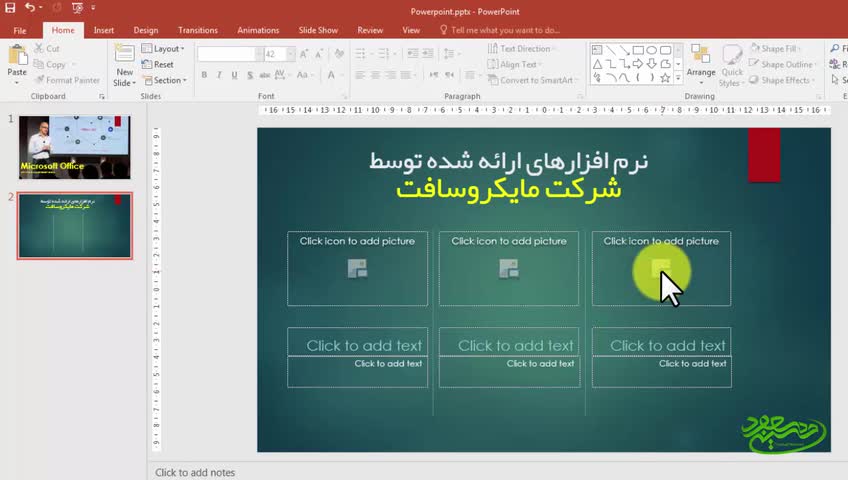Click the Undo arrow icon
The height and width of the screenshot is (480, 848).
[x=30, y=8]
